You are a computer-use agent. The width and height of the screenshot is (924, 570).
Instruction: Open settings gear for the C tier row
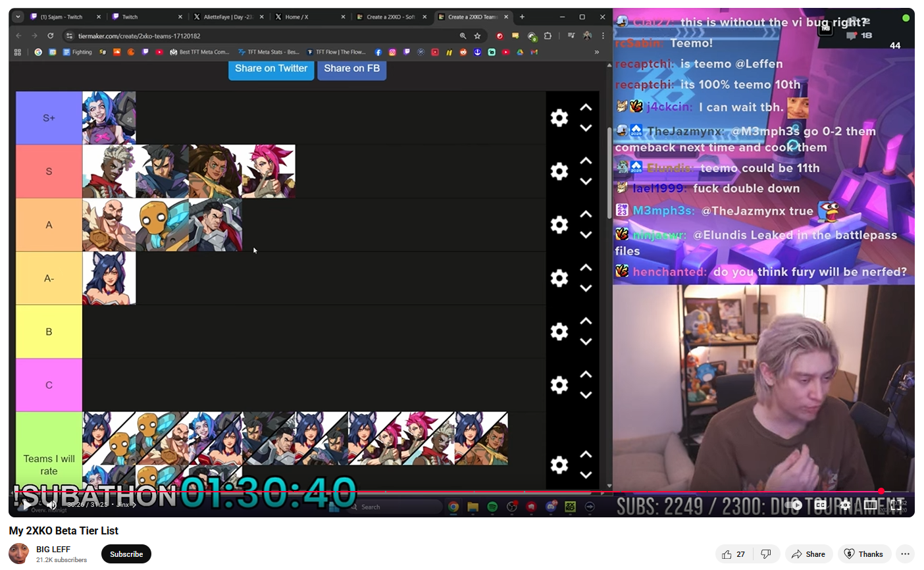pos(559,385)
